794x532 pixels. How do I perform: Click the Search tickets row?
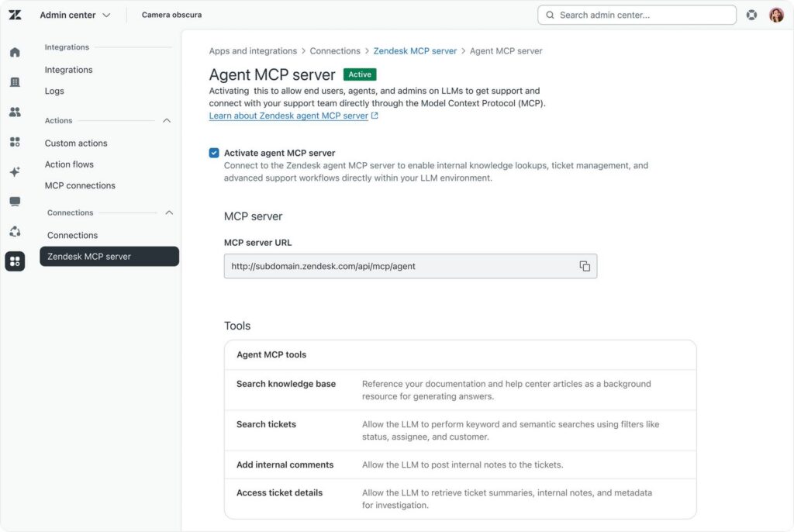461,430
